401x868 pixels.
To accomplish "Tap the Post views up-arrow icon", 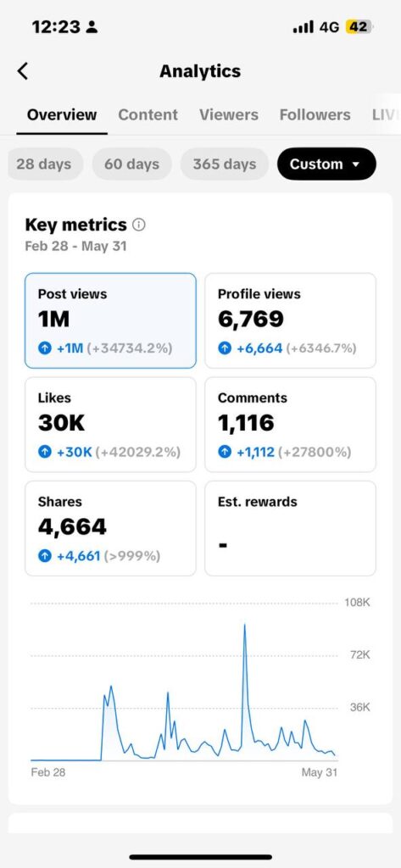I will (44, 348).
